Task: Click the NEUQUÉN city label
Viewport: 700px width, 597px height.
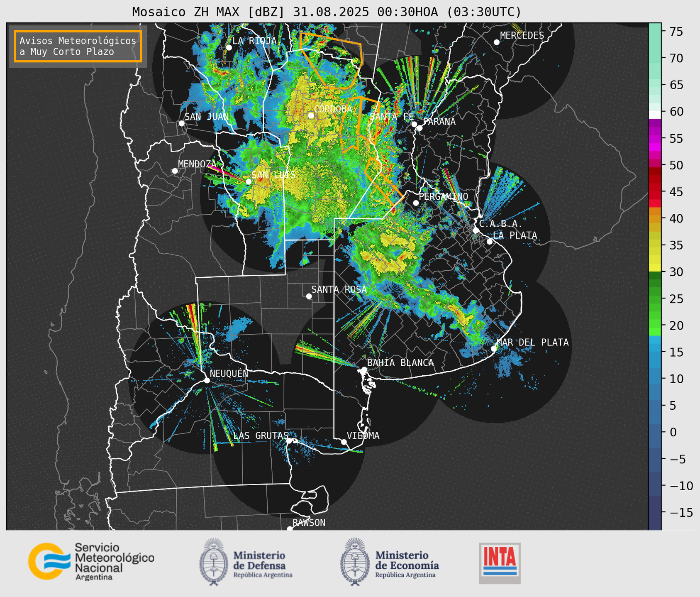Action: [229, 373]
